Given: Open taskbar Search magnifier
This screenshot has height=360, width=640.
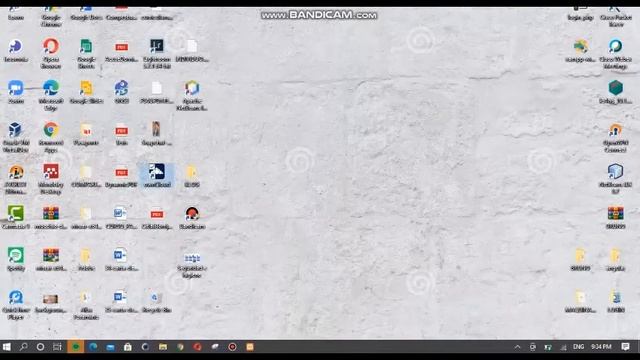Looking at the screenshot, I should [x=23, y=347].
